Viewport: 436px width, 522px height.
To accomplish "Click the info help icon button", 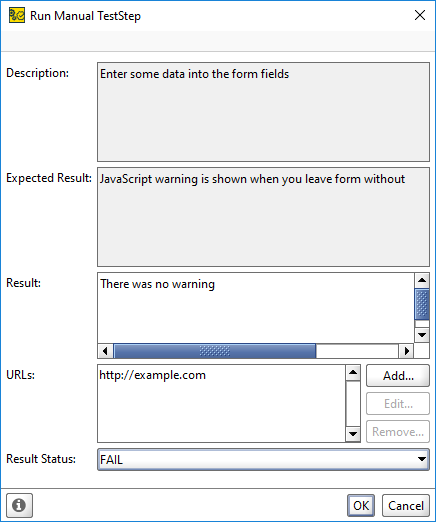I will tap(19, 505).
